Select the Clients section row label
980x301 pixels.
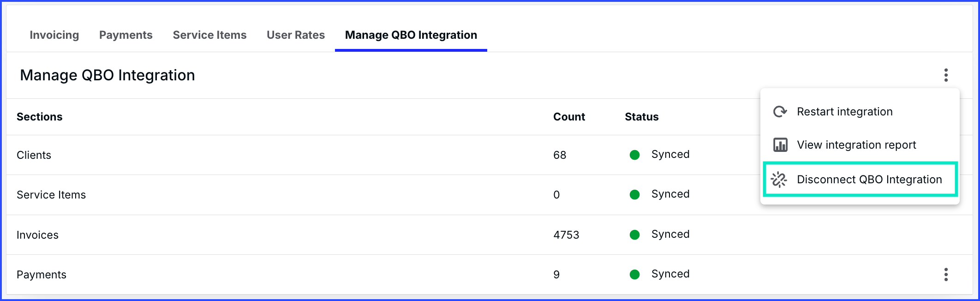click(x=34, y=155)
